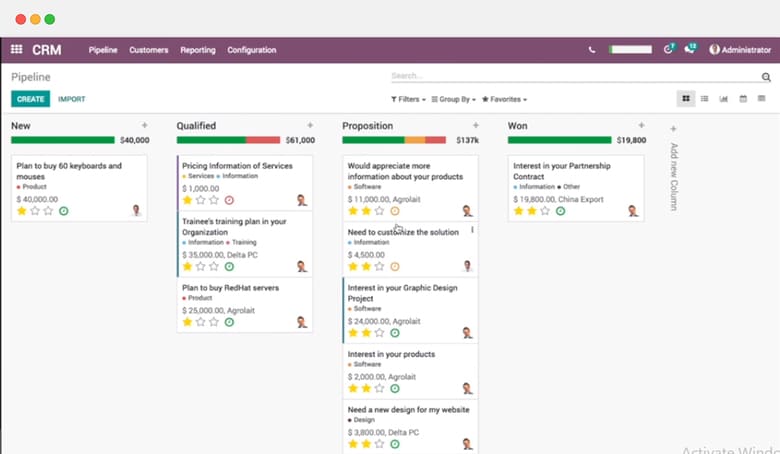Open the Group By dropdown

[x=453, y=99]
